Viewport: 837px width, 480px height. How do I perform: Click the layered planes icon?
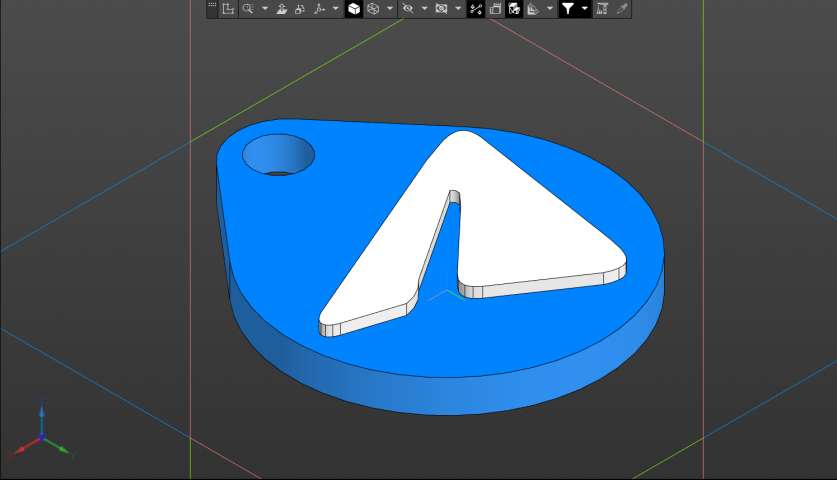[533, 9]
